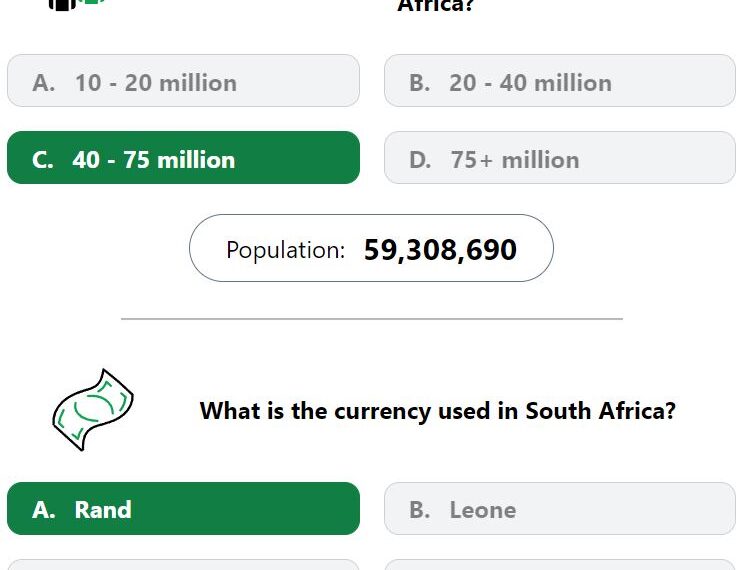This screenshot has width=745, height=570.
Task: Click the cut-off option below Rand
Action: coord(183,565)
